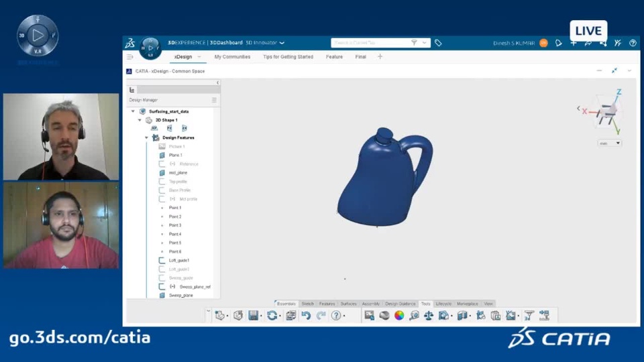Open the search filter dropdown arrow

click(424, 43)
